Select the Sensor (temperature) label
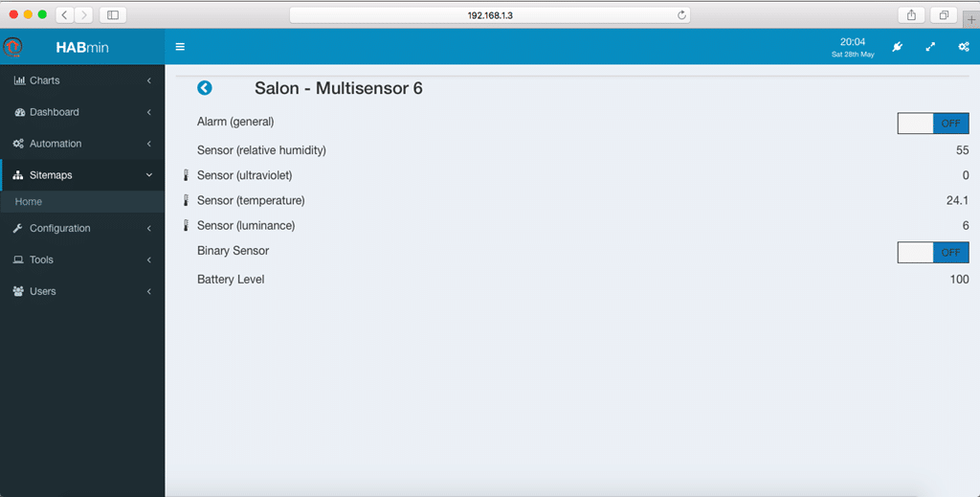 tap(251, 201)
